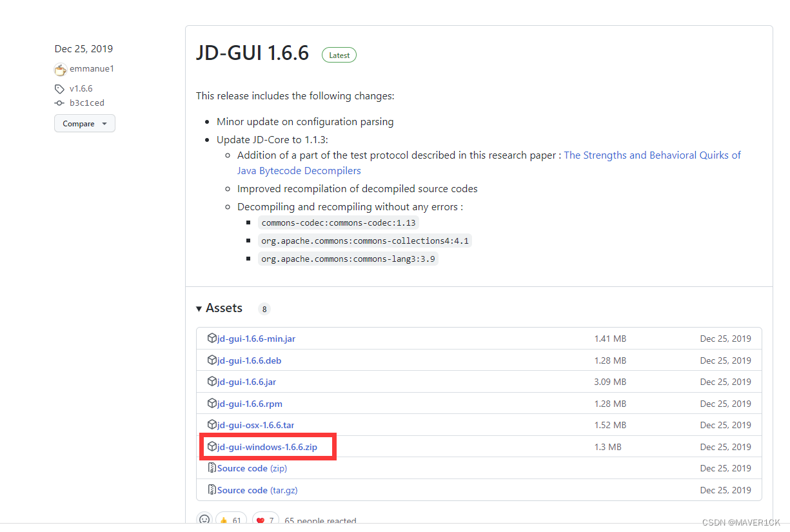Download jd-gui-1.6.6.deb
Viewport: 790px width, 532px height.
(250, 360)
